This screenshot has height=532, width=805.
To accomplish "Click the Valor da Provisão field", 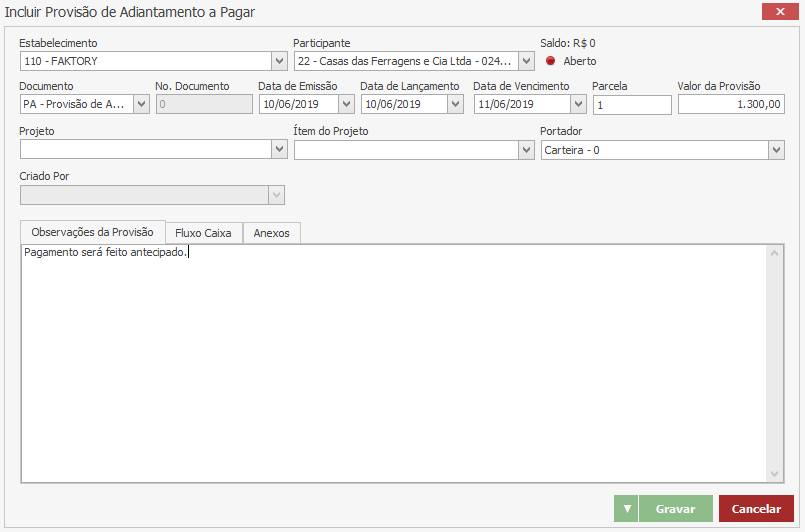I will coord(731,105).
